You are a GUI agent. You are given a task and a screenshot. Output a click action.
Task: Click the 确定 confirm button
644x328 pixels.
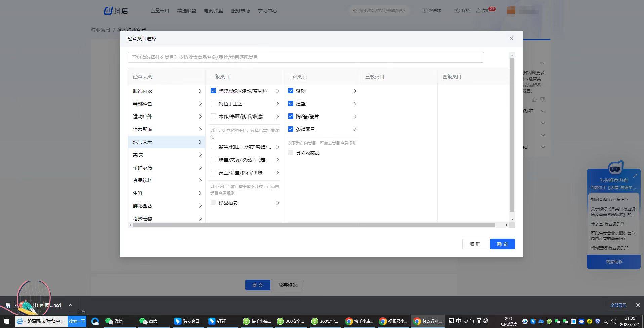point(502,244)
